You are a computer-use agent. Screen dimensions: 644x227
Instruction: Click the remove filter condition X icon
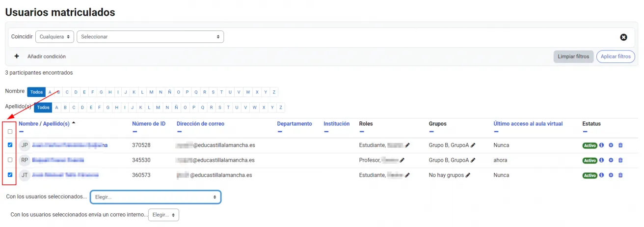pyautogui.click(x=623, y=37)
